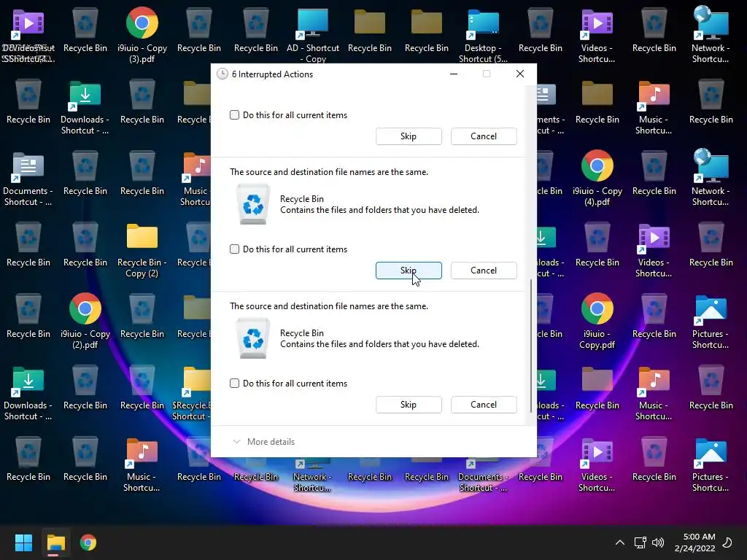
Task: Open the 5:00 AM clock and calendar
Action: coord(694,542)
